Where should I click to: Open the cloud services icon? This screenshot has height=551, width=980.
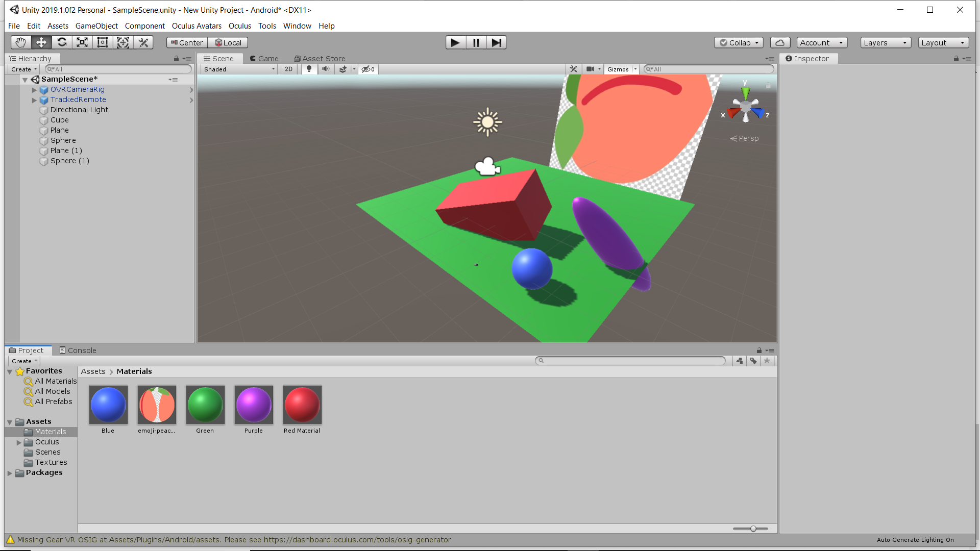coord(780,43)
